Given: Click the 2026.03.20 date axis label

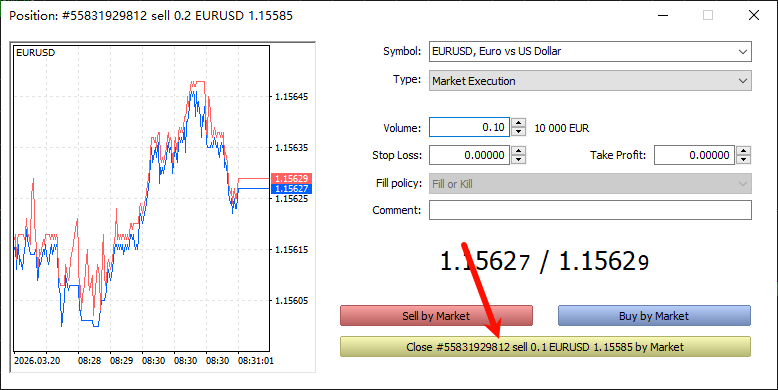Looking at the screenshot, I should click(37, 361).
